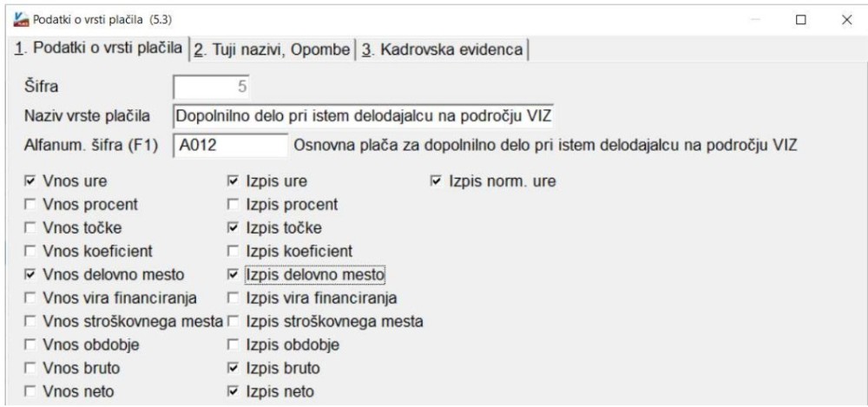Disable Vnos delovno mesto option
Image resolution: width=868 pixels, height=407 pixels.
point(30,275)
